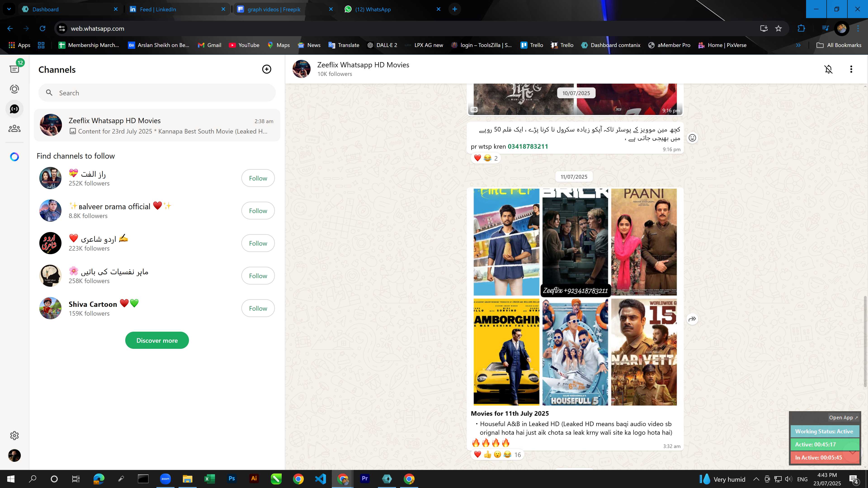The image size is (868, 488).
Task: Click the Discover more button
Action: tap(157, 340)
